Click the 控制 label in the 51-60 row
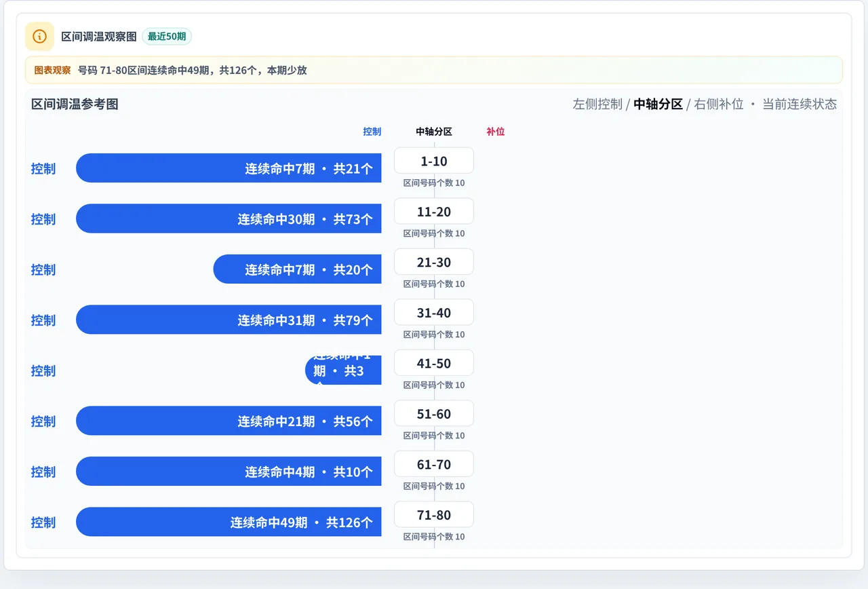Viewport: 868px width, 589px height. coord(43,421)
